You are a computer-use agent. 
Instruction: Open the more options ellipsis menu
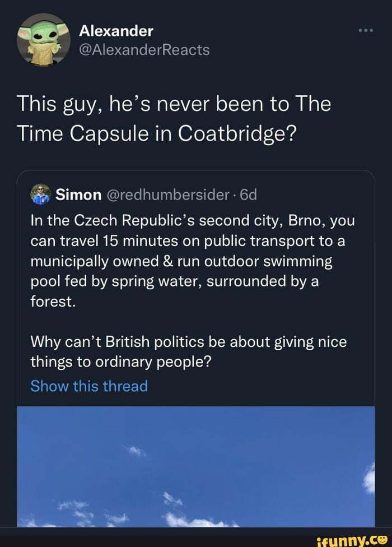367,31
